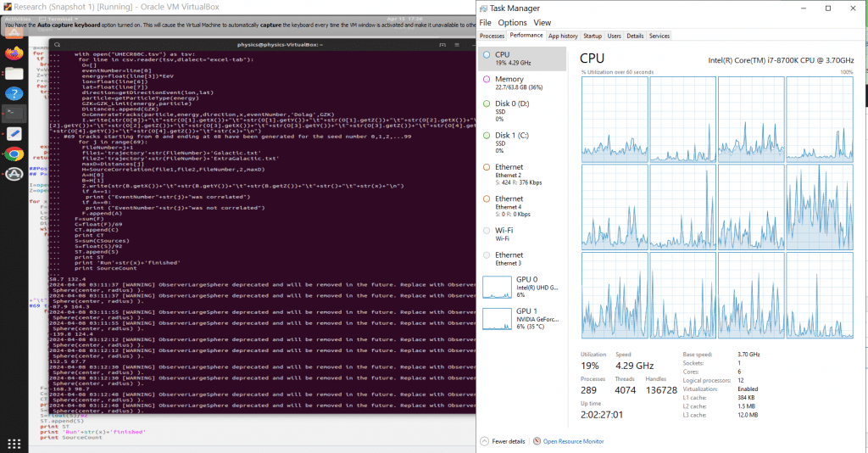Select the Ethernet 2 circle icon
The height and width of the screenshot is (453, 868).
pos(487,166)
